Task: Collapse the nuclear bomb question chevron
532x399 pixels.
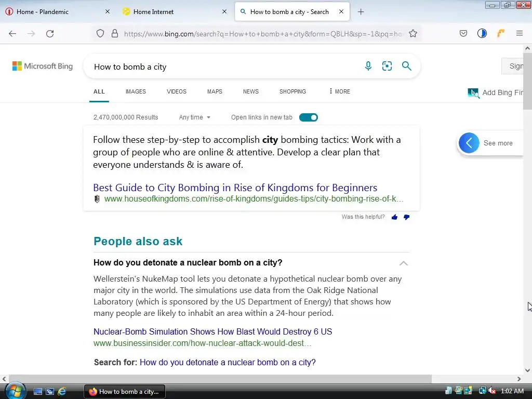Action: coord(403,263)
